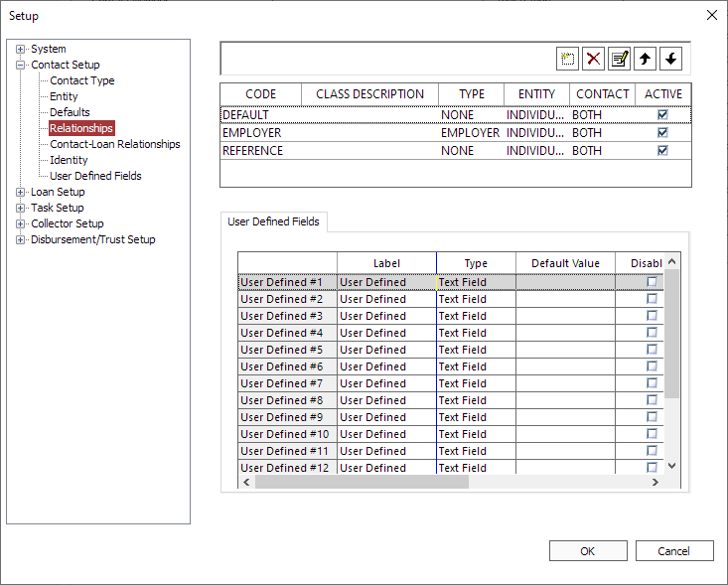
Task: Click Type cell for User Defined #2
Action: pyautogui.click(x=476, y=299)
